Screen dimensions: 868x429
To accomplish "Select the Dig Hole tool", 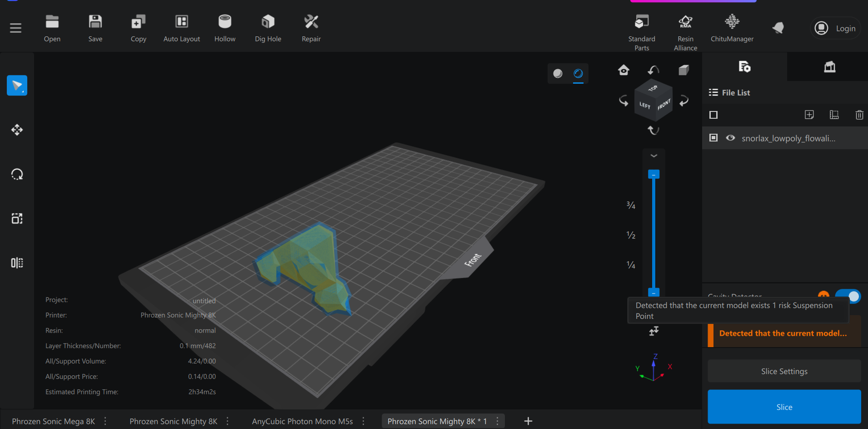I will [268, 28].
